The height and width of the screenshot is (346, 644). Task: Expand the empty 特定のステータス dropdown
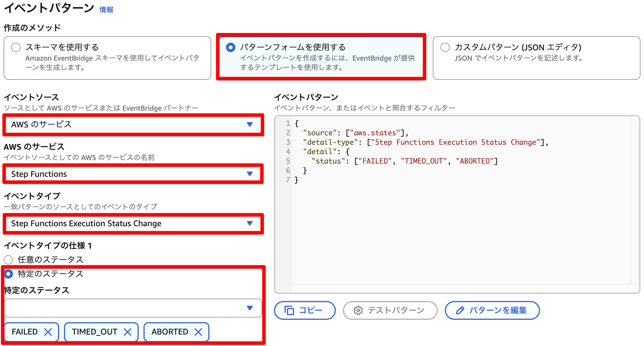(133, 308)
